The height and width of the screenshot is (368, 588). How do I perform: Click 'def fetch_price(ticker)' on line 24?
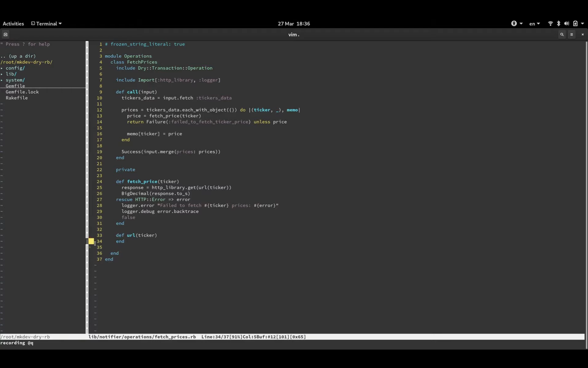pyautogui.click(x=147, y=182)
